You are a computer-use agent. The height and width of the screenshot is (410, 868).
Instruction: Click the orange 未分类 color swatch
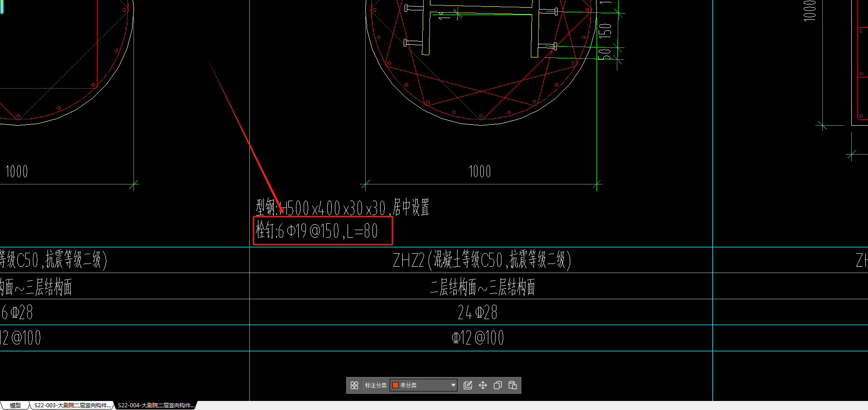coord(395,385)
